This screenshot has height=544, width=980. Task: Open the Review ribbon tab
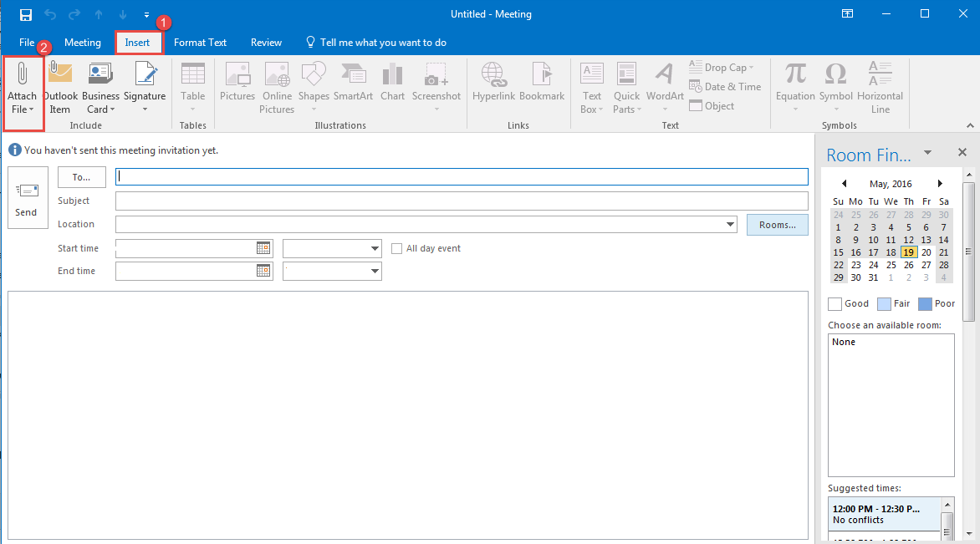(x=266, y=43)
